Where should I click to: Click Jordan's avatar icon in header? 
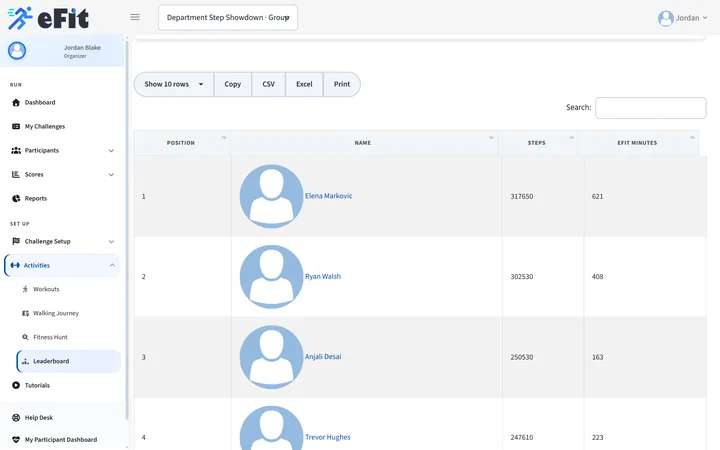[x=665, y=18]
